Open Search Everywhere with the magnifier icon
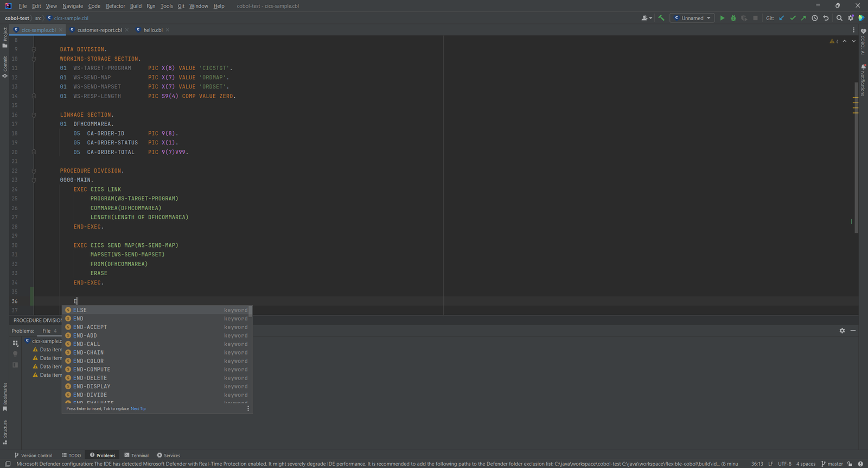Screen dimensions: 868x468 pos(839,18)
